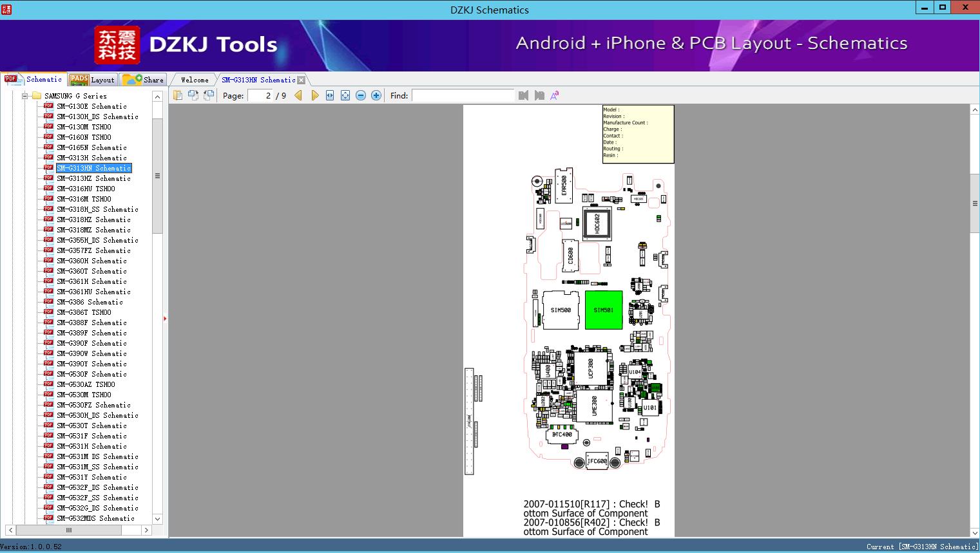The width and height of the screenshot is (980, 553).
Task: Click the find next icon
Action: tap(539, 95)
